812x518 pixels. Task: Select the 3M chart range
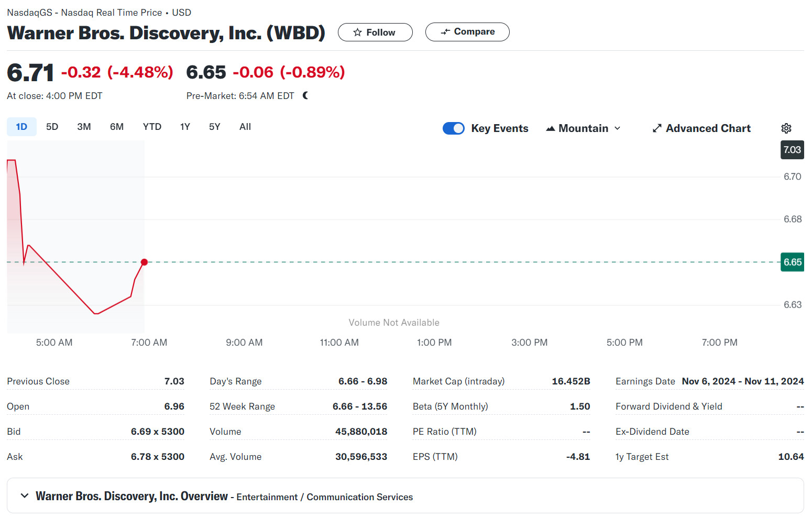(84, 127)
